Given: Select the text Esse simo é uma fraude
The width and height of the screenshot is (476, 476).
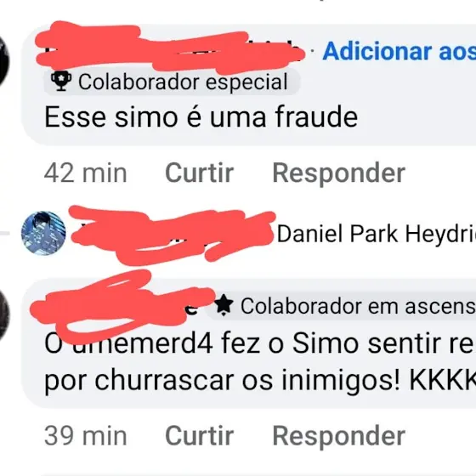Looking at the screenshot, I should coord(201,117).
